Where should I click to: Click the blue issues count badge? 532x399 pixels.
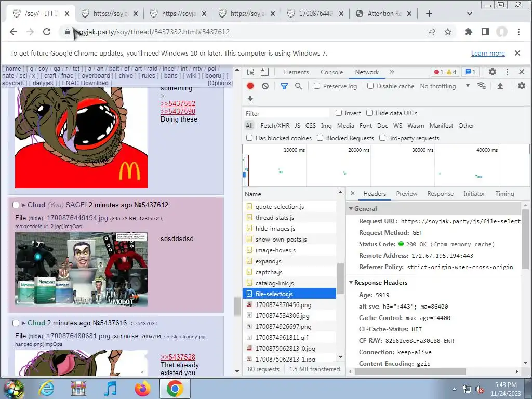coord(470,72)
